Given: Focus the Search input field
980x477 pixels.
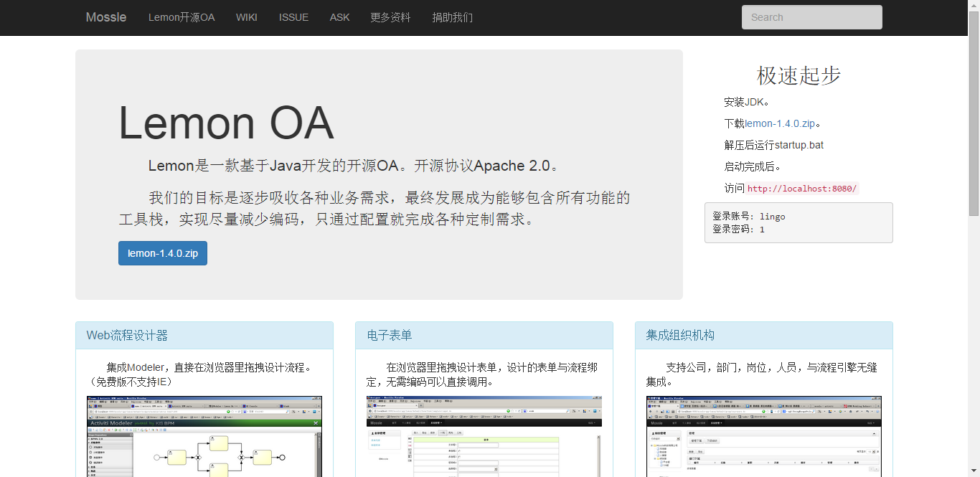Looking at the screenshot, I should 812,17.
